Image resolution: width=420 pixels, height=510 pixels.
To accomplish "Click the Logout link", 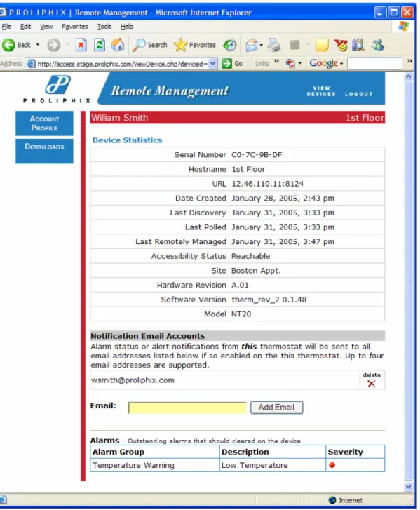I will pos(358,94).
